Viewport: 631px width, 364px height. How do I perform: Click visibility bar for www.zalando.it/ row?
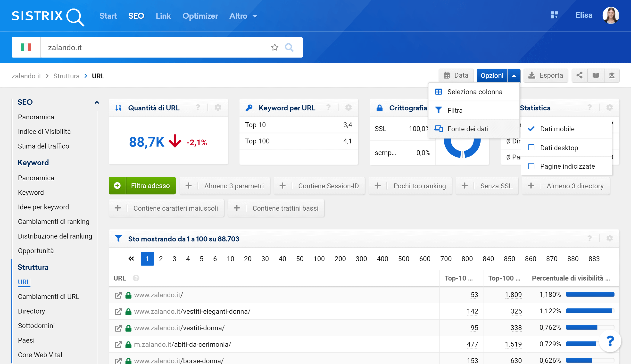click(590, 294)
